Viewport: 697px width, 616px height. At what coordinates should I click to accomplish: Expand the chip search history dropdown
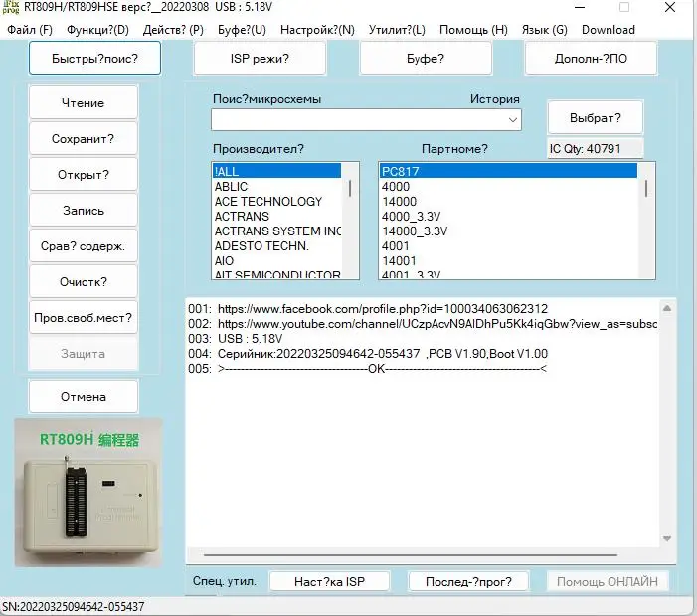[x=512, y=120]
